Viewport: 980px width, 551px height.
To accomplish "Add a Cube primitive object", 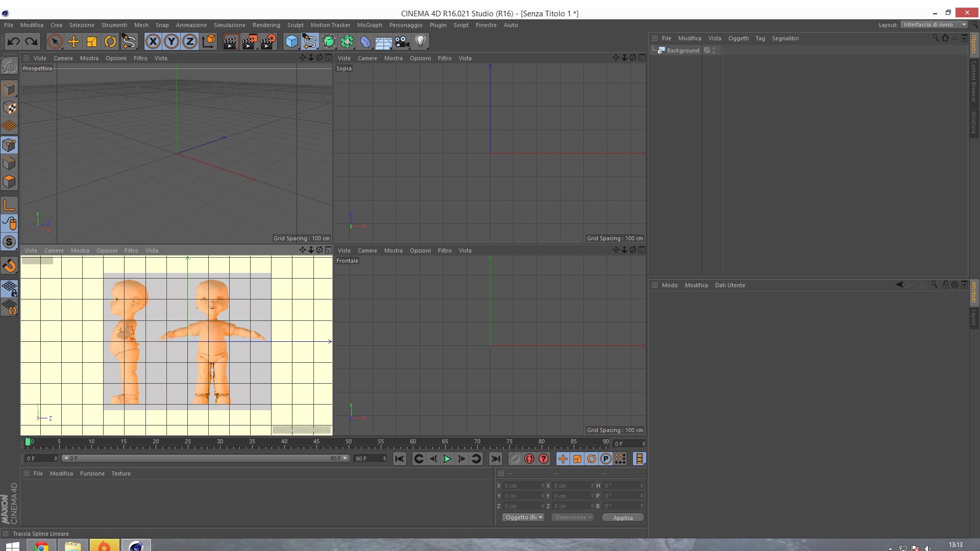I will coord(291,42).
